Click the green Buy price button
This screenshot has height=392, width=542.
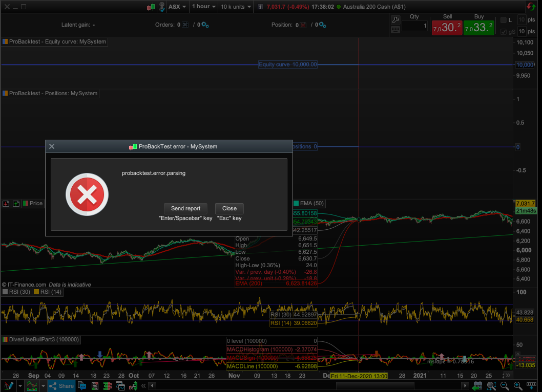pos(479,27)
